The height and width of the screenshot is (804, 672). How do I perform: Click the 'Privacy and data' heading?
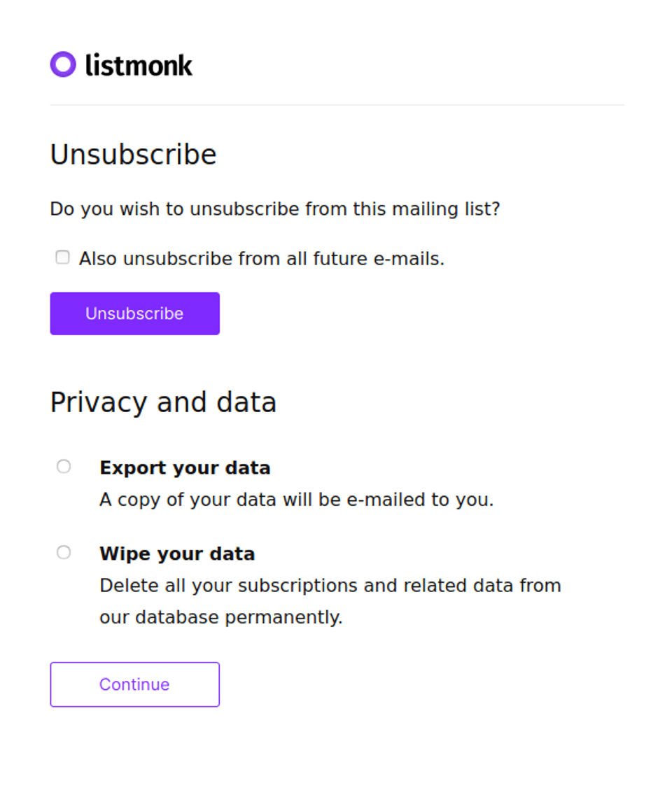(163, 402)
